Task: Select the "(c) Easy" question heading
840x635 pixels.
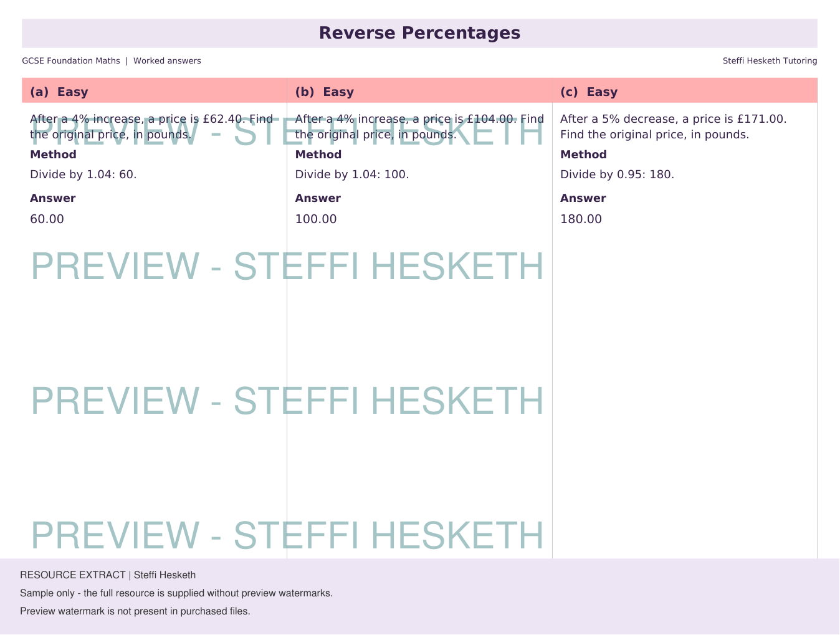Action: [589, 92]
